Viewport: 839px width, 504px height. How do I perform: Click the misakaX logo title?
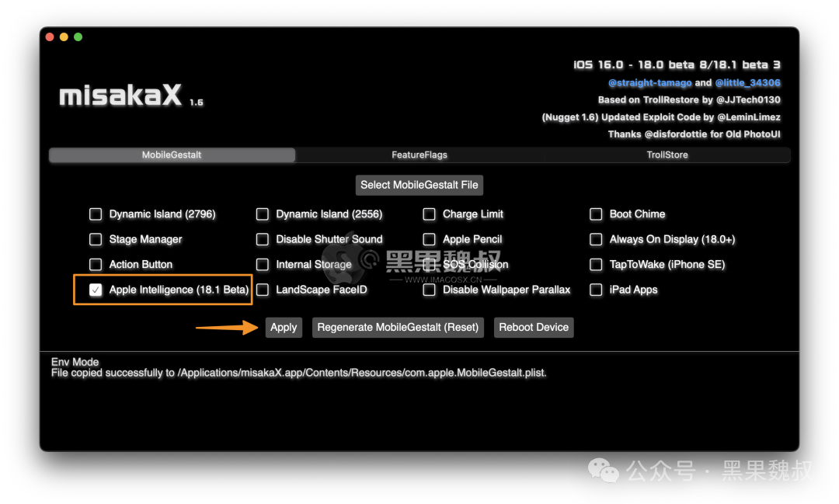tap(121, 96)
